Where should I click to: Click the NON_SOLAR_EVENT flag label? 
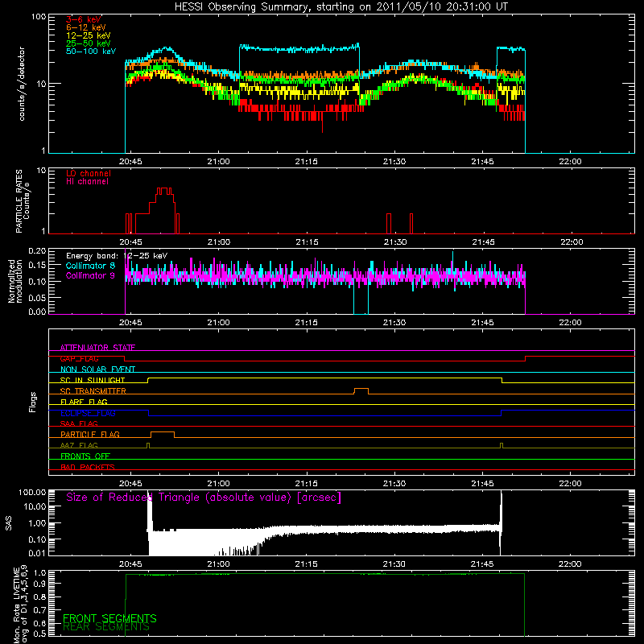97,369
